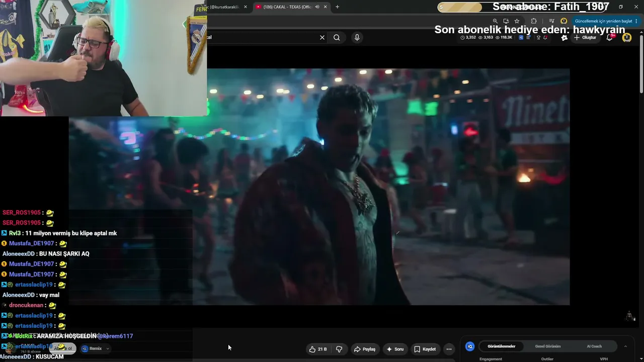This screenshot has height=362, width=644.
Task: Select the Genel Görünüm tab
Action: pos(547,346)
